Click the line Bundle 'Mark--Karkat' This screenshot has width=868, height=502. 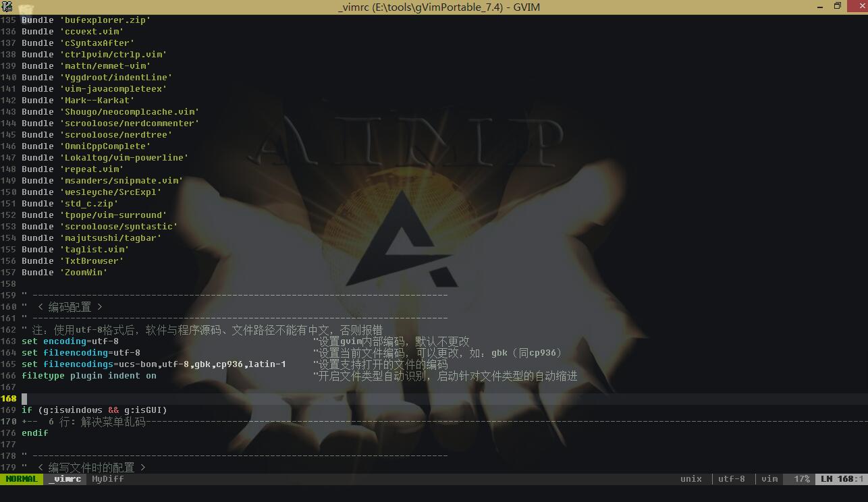pyautogui.click(x=78, y=101)
